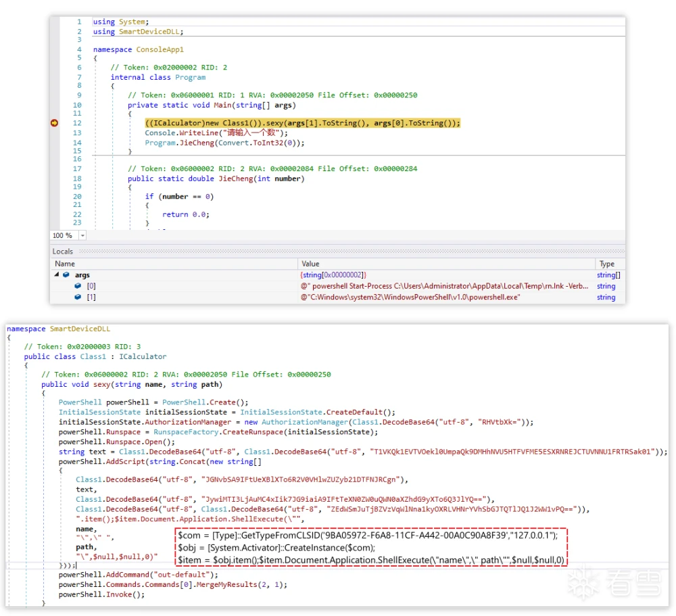Click the AuthorizationManager assignment line
676x616 pixels.
click(x=296, y=422)
